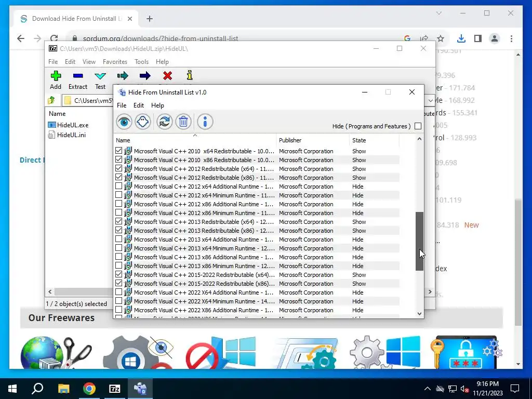Image resolution: width=532 pixels, height=399 pixels.
Task: Click scroll up arrow in HideUL list
Action: [x=419, y=139]
